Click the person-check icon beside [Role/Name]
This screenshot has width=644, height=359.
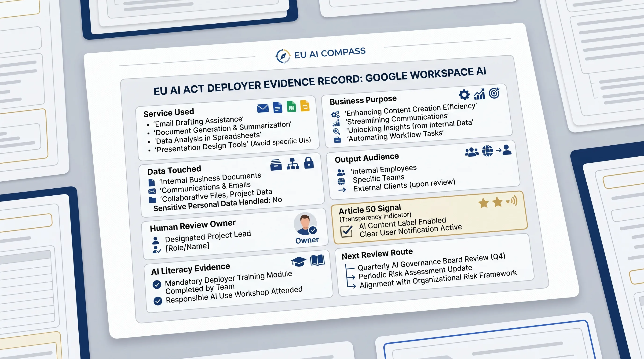coord(157,250)
